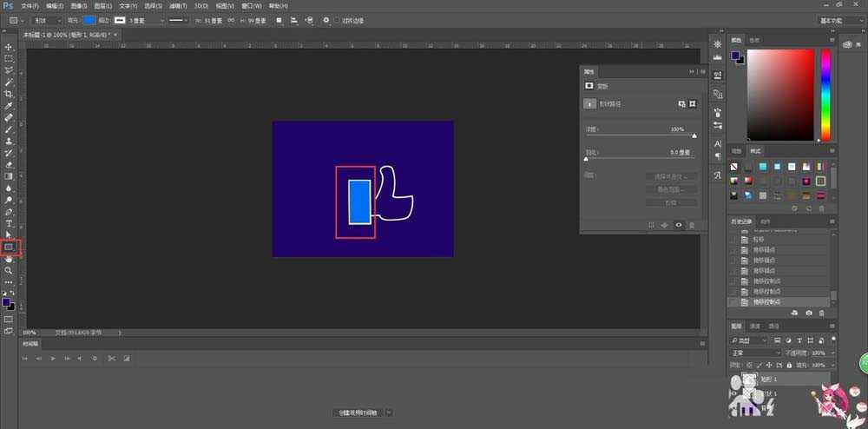Select the Rectangle shape tool
Image resolution: width=868 pixels, height=429 pixels.
(x=10, y=247)
